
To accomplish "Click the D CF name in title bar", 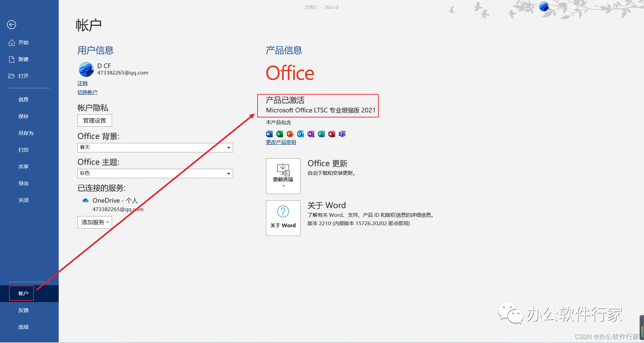I will coord(530,6).
